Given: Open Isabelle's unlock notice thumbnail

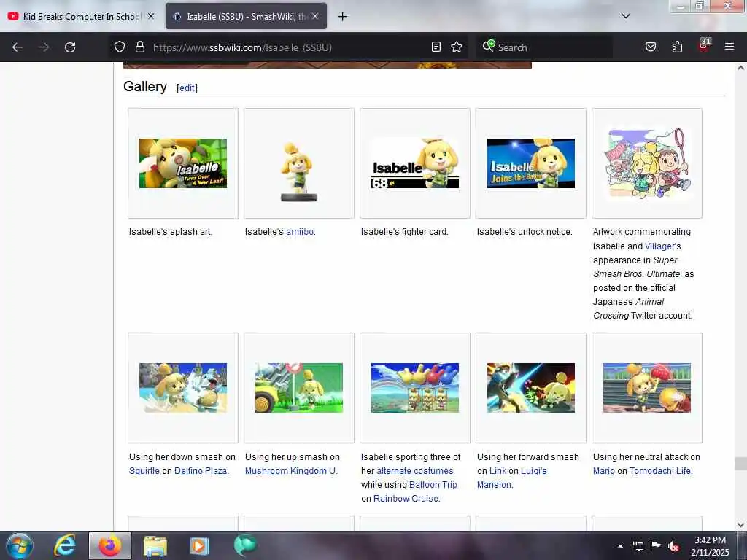Looking at the screenshot, I should 531,163.
